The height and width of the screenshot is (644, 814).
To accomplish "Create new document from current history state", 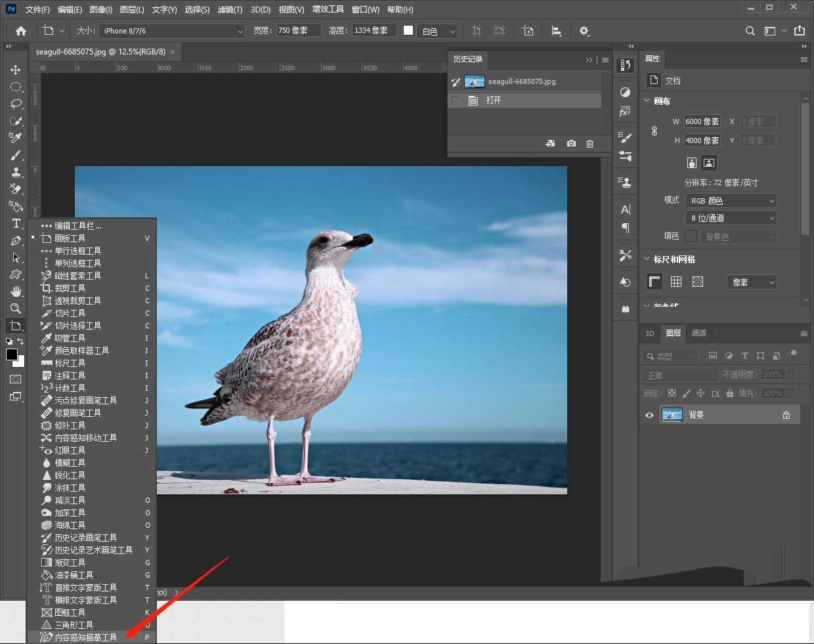I will point(550,144).
